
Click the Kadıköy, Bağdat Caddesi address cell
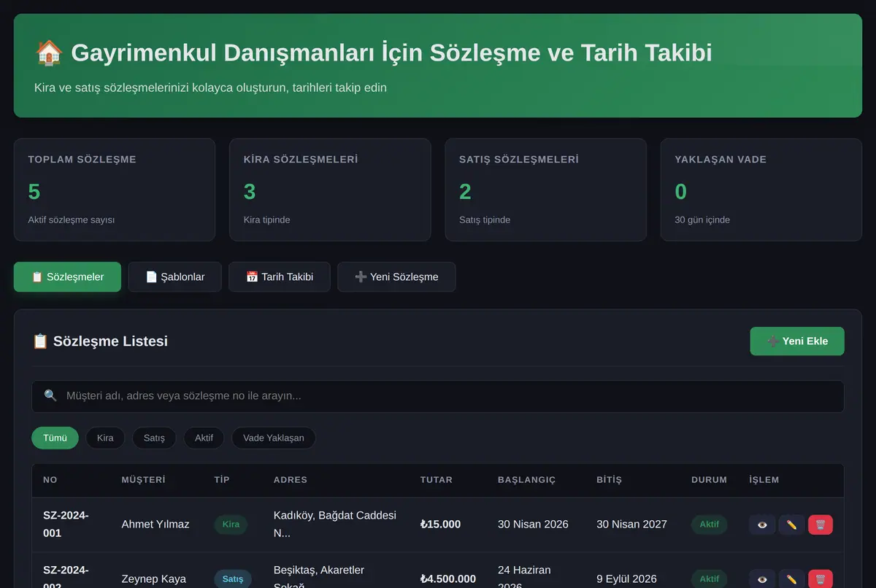pos(335,525)
